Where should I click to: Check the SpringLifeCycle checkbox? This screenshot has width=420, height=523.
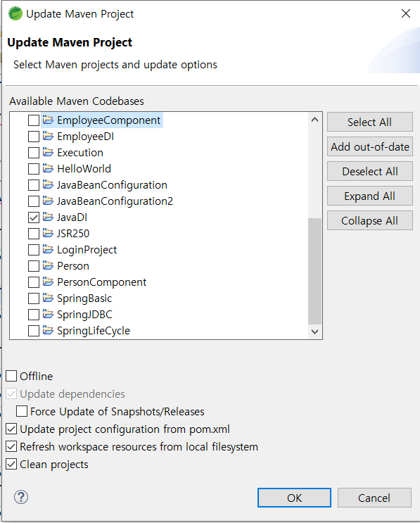click(34, 331)
